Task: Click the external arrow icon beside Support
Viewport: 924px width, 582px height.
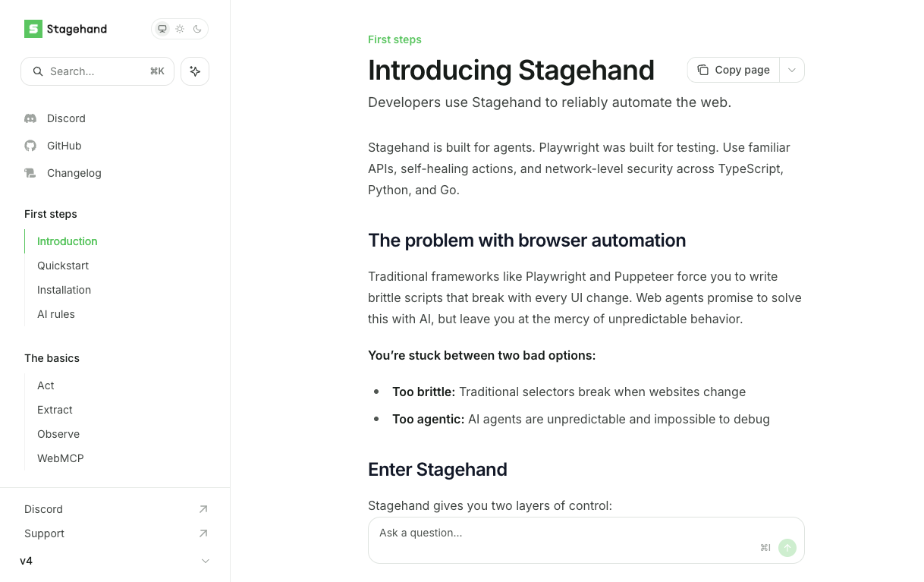Action: [203, 533]
